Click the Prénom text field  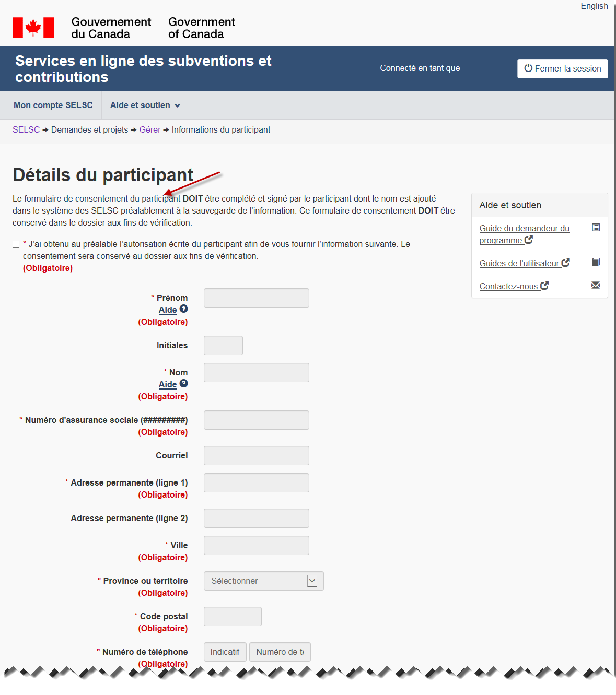[256, 298]
